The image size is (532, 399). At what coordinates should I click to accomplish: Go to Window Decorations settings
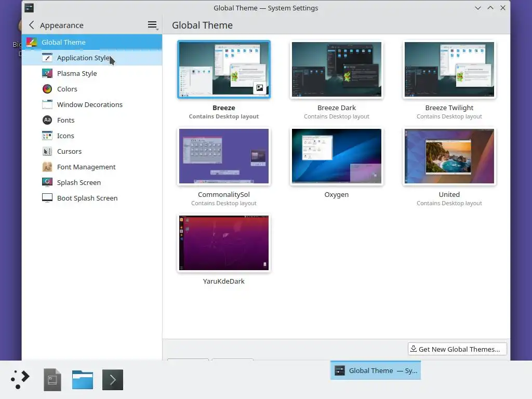coord(92,104)
